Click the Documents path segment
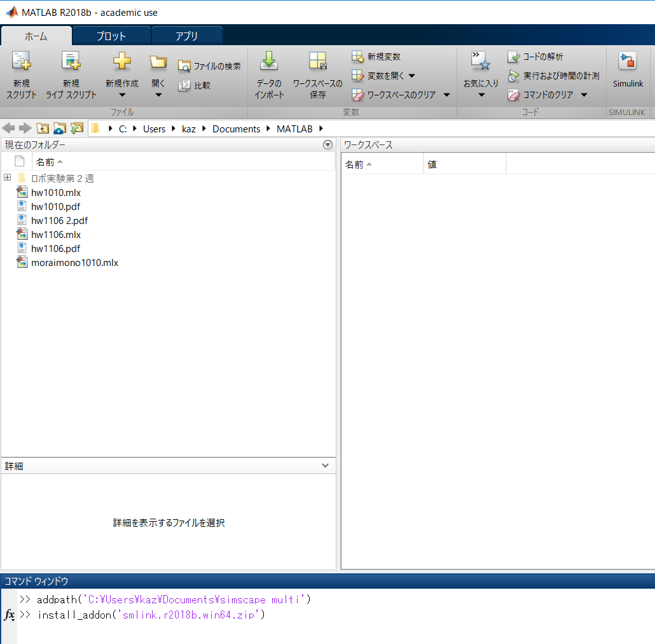This screenshot has height=644, width=655. click(x=237, y=129)
